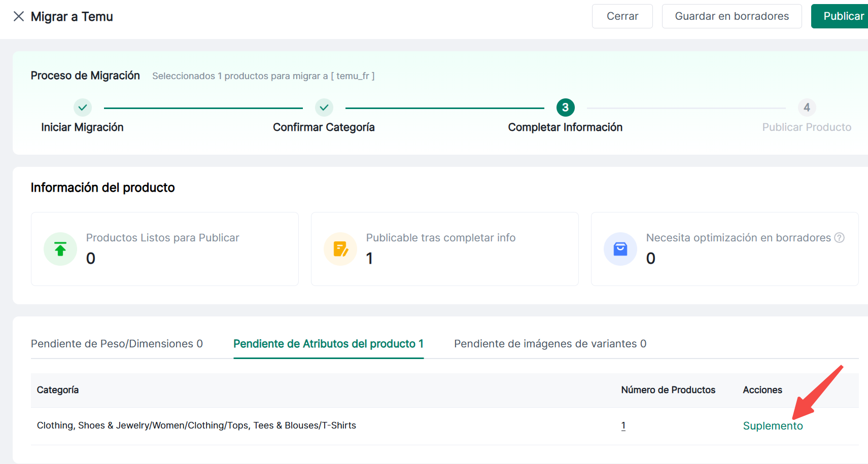This screenshot has height=464, width=868.
Task: Save with Guardar en borradores button
Action: pos(732,16)
